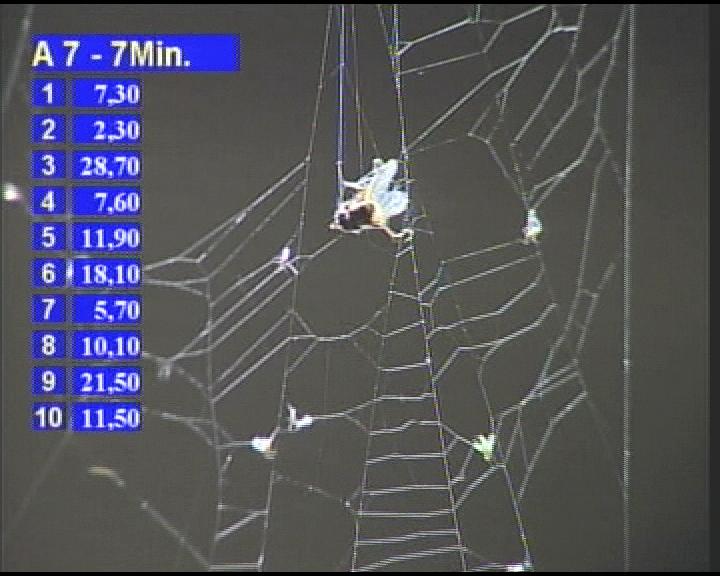Viewport: 720px width, 576px height.
Task: Select row number 7 cell
Action: (x=48, y=309)
